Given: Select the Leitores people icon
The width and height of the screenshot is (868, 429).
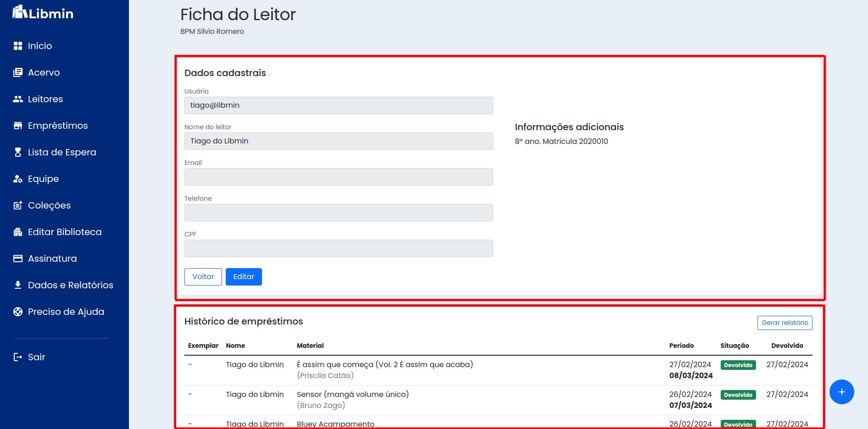Looking at the screenshot, I should [x=18, y=99].
